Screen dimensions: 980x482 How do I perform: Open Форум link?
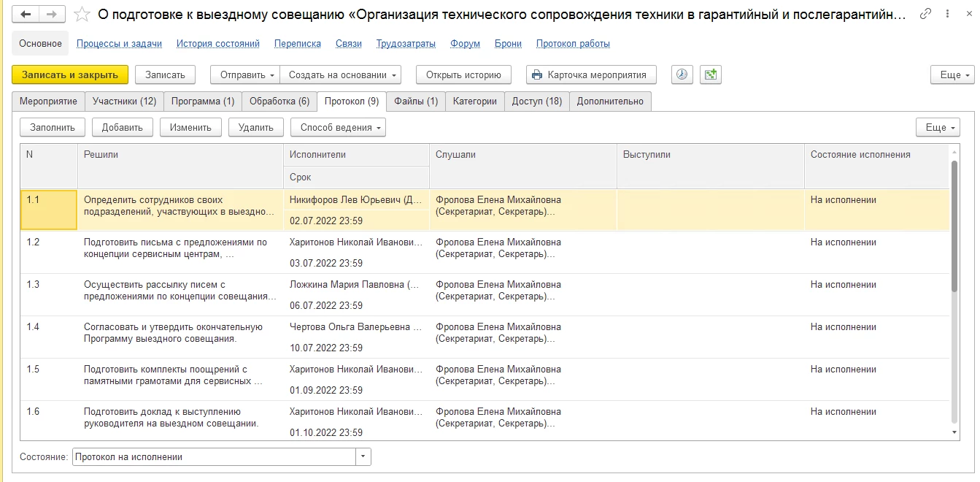click(x=465, y=43)
